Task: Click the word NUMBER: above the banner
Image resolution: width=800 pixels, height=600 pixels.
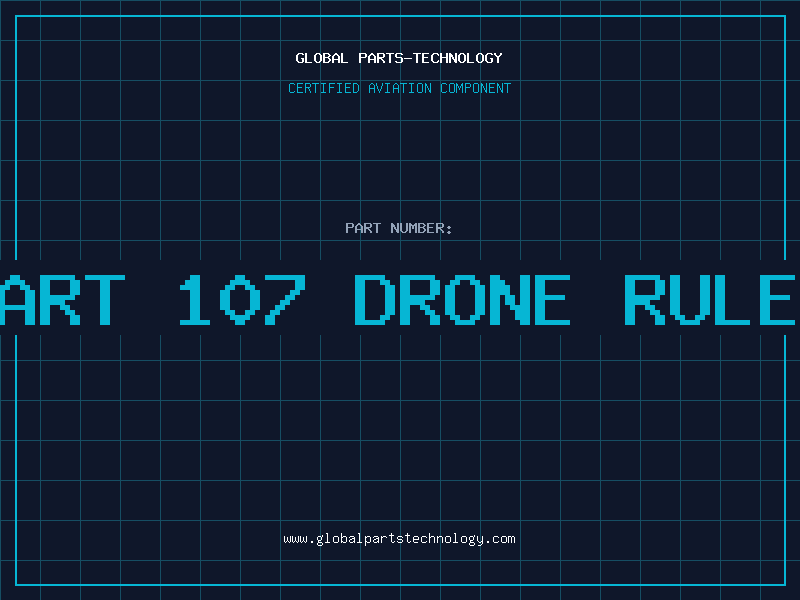Action: coord(421,228)
